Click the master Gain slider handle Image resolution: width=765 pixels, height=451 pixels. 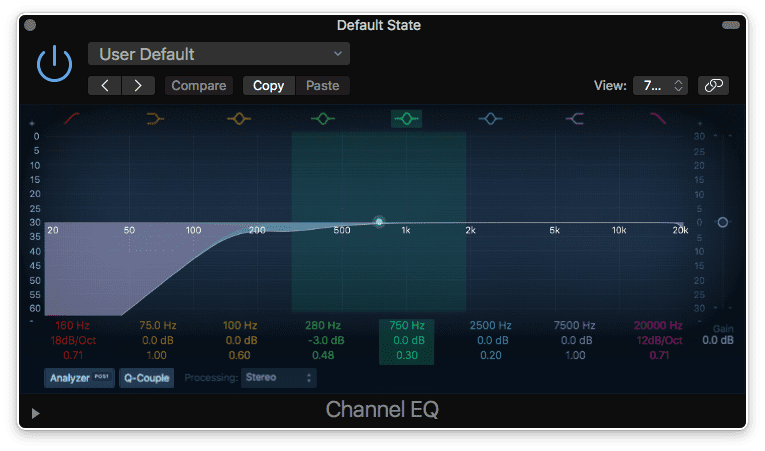[723, 222]
